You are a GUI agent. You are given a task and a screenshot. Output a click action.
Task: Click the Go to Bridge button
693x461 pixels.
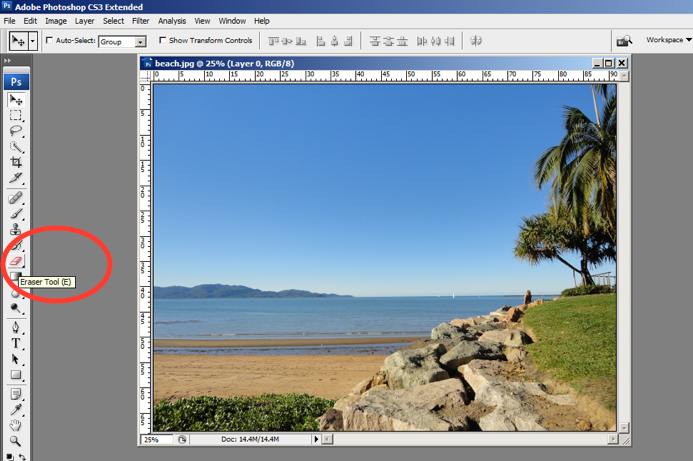pos(624,41)
